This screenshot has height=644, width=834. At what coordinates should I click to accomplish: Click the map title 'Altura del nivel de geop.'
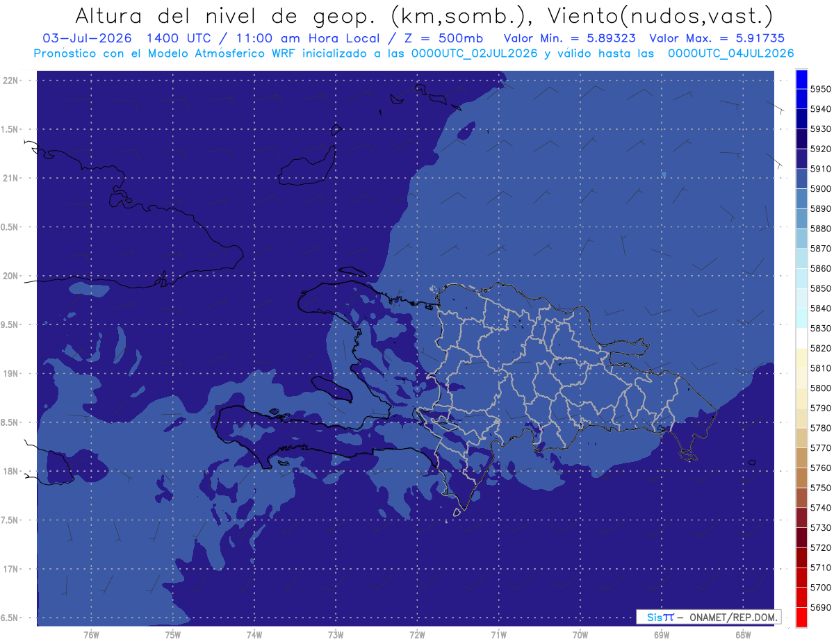tap(224, 15)
